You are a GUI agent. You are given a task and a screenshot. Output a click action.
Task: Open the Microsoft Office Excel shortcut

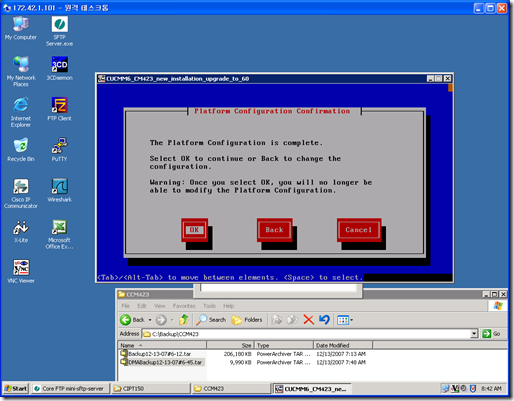pyautogui.click(x=60, y=234)
